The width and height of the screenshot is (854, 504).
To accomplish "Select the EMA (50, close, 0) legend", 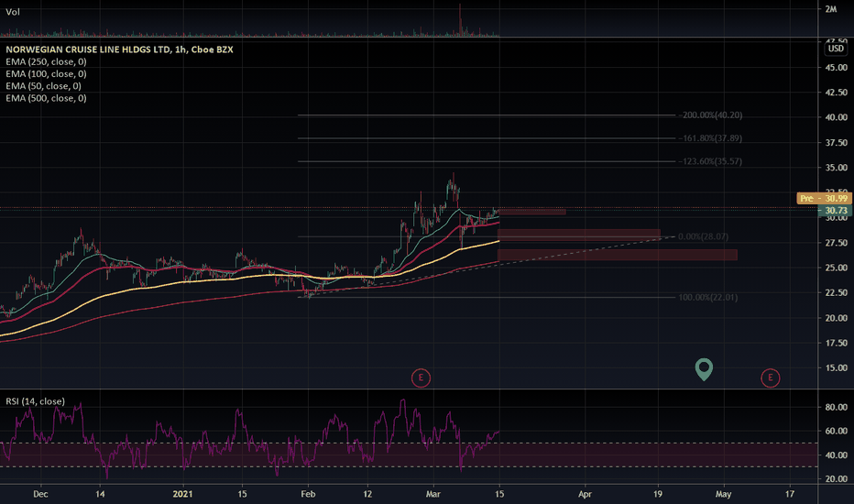I will click(44, 85).
